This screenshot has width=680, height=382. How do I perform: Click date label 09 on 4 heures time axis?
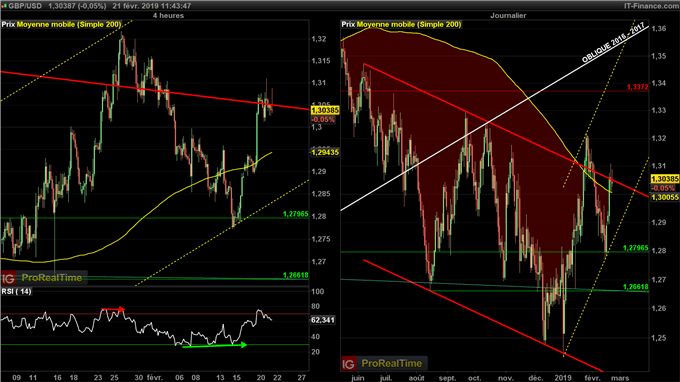[16, 378]
